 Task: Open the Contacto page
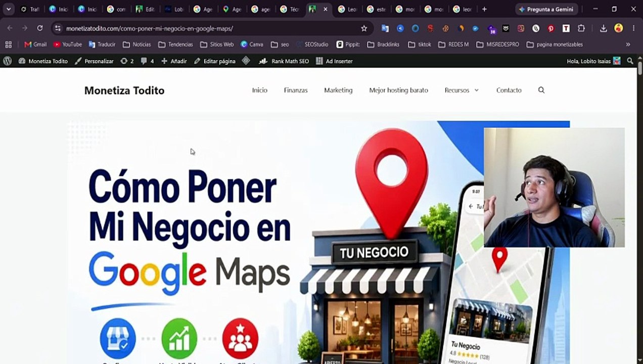click(x=509, y=90)
